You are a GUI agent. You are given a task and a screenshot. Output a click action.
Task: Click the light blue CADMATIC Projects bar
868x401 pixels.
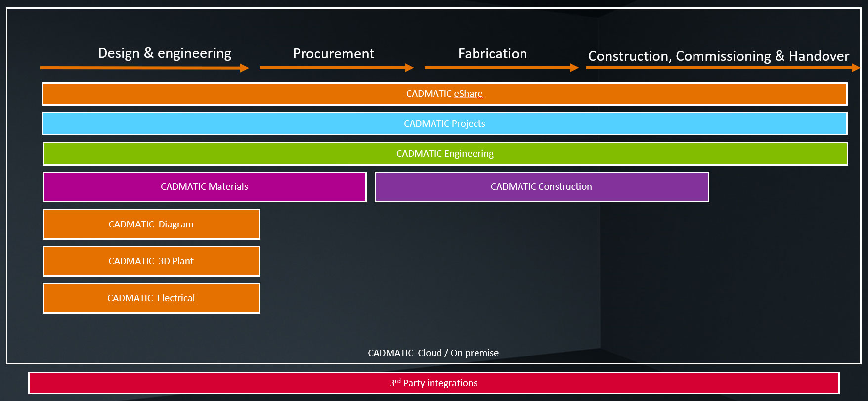tap(444, 124)
